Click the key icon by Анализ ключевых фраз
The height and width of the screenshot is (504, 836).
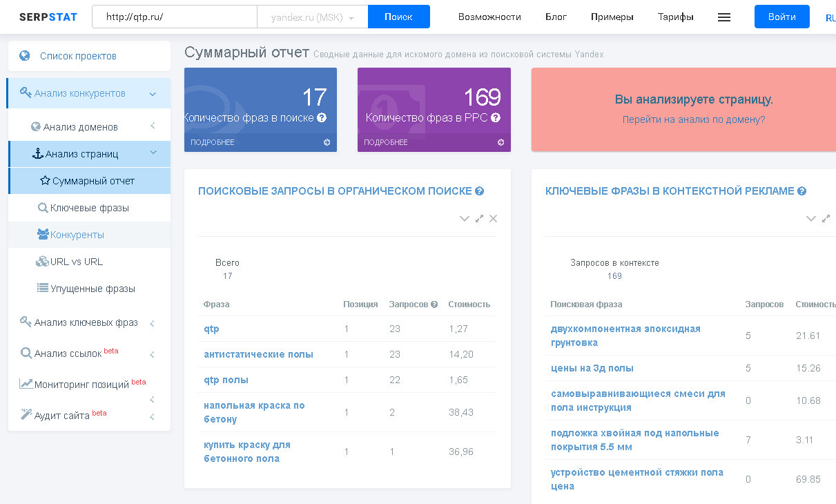tap(26, 322)
